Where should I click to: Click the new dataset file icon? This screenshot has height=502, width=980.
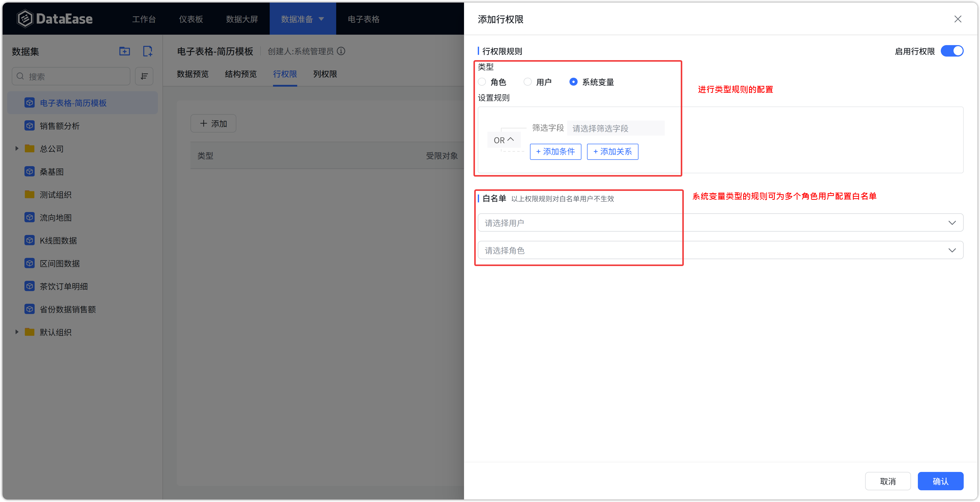coord(148,51)
